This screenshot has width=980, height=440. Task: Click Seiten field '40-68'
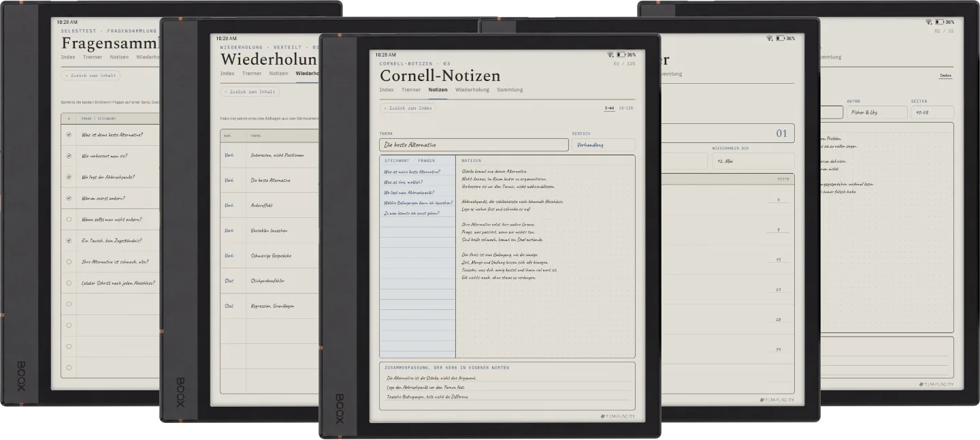coord(932,112)
